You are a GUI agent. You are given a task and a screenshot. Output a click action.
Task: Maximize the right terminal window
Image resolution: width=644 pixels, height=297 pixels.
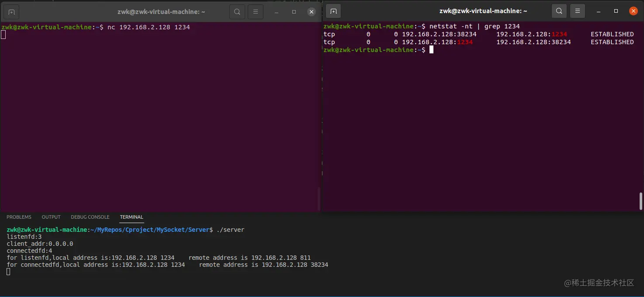pos(616,11)
